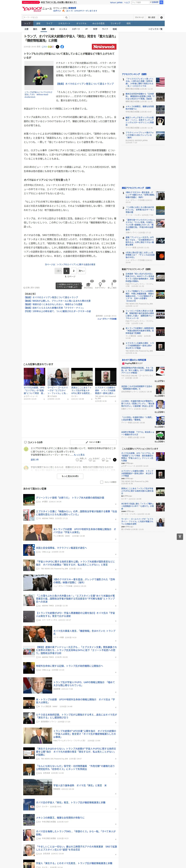Select the 速報 tab
The image size is (186, 868).
coord(38,24)
